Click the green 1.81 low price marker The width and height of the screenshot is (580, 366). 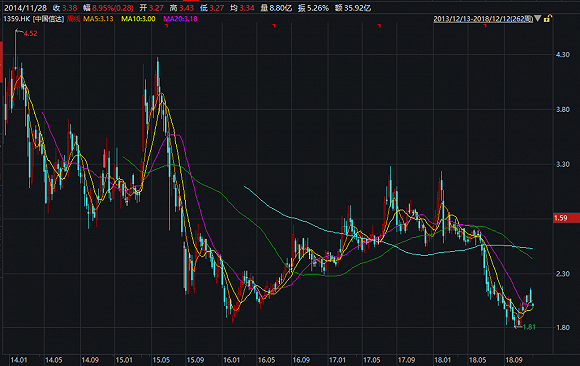point(529,327)
